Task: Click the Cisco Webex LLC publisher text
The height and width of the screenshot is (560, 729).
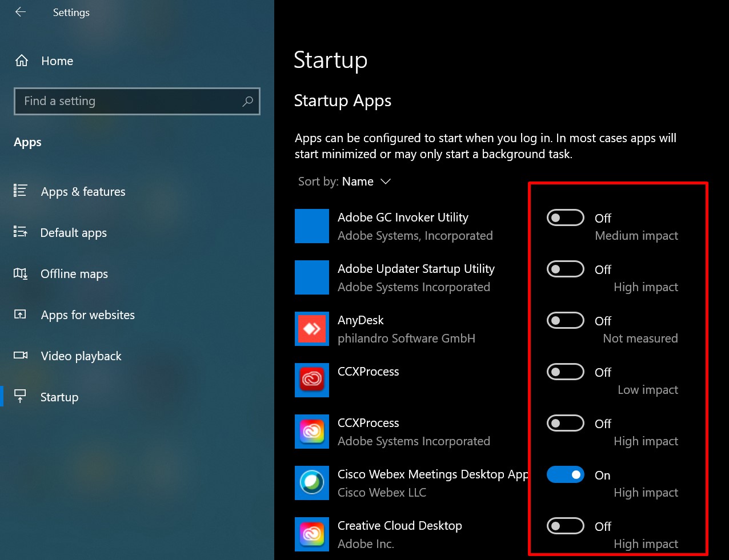Action: click(382, 493)
